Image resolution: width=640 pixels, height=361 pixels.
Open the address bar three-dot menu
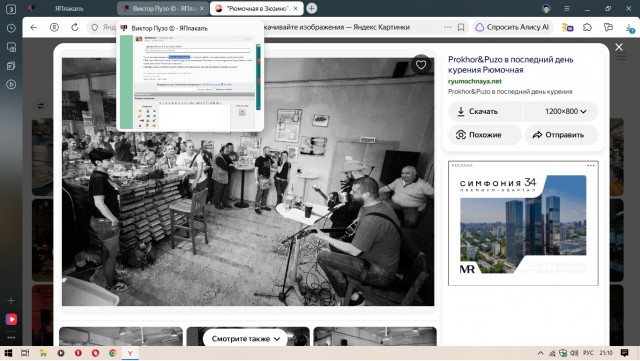pyautogui.click(x=448, y=27)
